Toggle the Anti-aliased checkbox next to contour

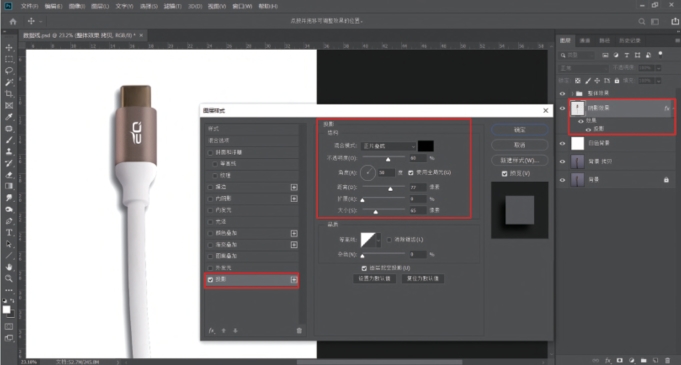389,239
